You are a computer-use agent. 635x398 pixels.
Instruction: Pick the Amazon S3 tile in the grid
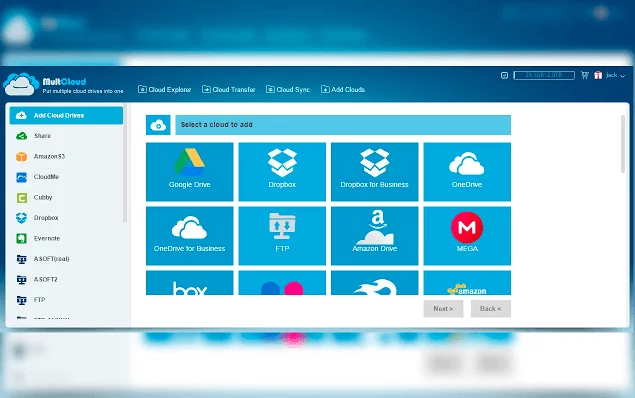click(467, 283)
